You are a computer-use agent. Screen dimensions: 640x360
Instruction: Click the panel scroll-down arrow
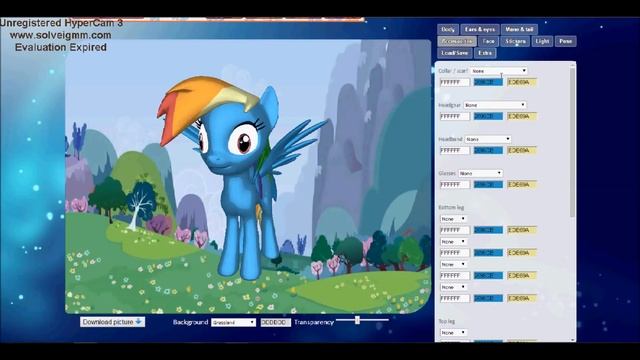(573, 340)
